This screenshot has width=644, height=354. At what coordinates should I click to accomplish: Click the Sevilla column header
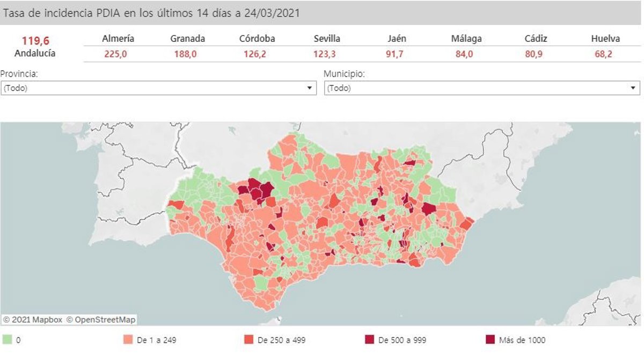tap(327, 39)
